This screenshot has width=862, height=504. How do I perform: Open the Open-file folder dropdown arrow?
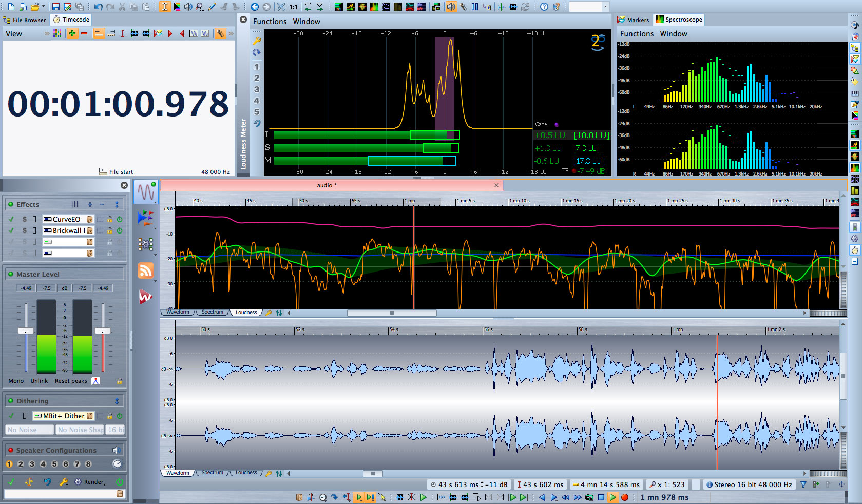43,7
